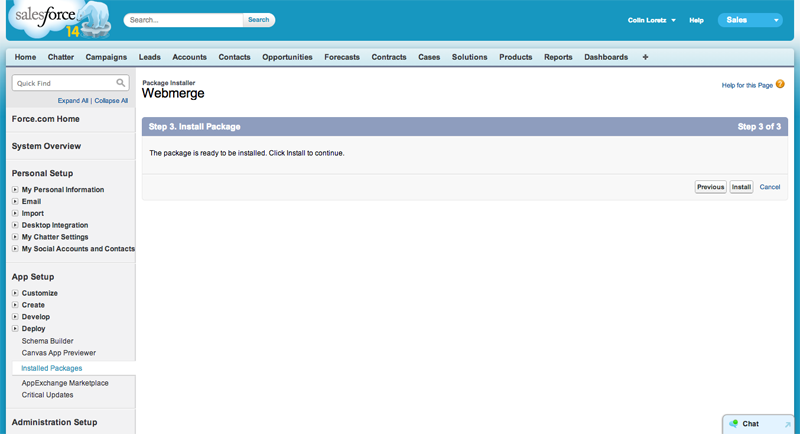Focus the global Search field
The height and width of the screenshot is (434, 800).
(184, 20)
